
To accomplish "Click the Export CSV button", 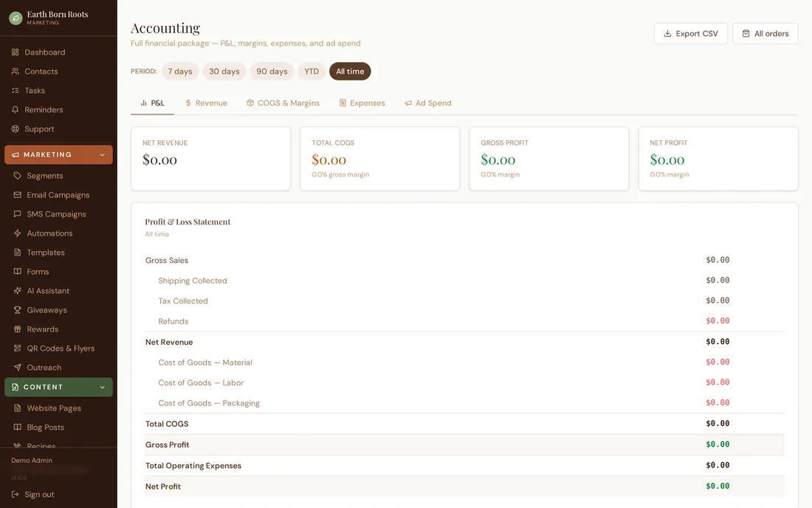I will pos(691,34).
